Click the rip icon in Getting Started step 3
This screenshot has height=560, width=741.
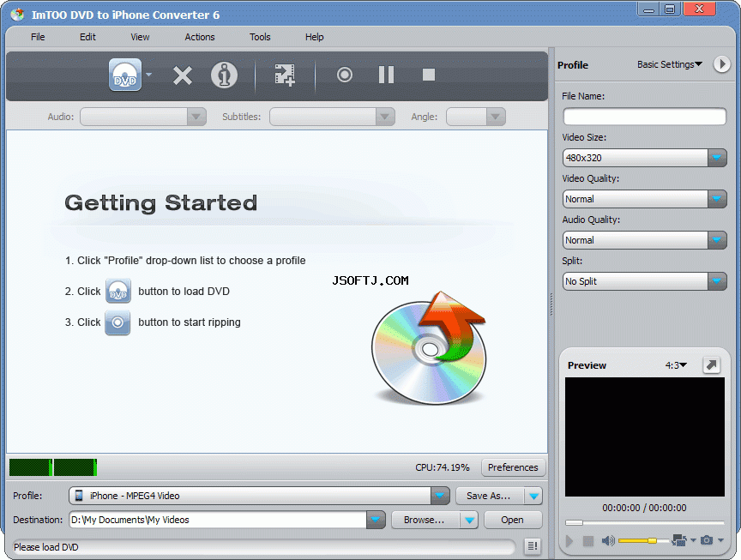pyautogui.click(x=117, y=322)
